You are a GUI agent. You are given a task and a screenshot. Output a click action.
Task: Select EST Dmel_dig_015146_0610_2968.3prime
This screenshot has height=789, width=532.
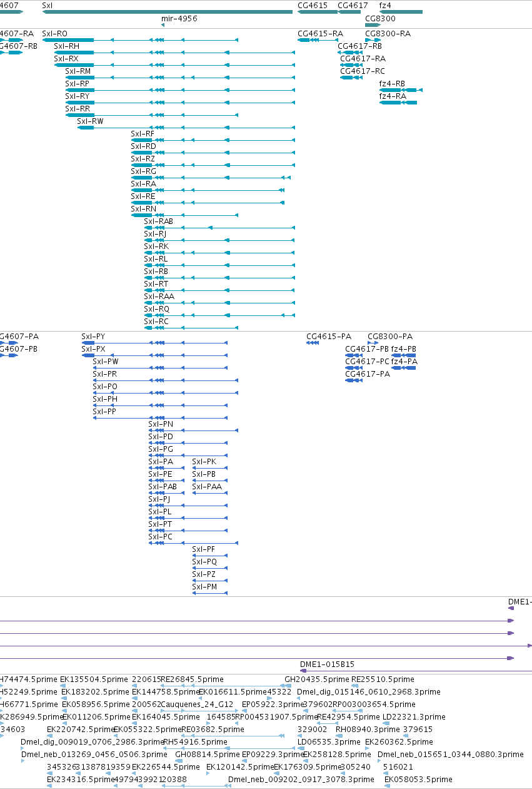click(x=369, y=692)
